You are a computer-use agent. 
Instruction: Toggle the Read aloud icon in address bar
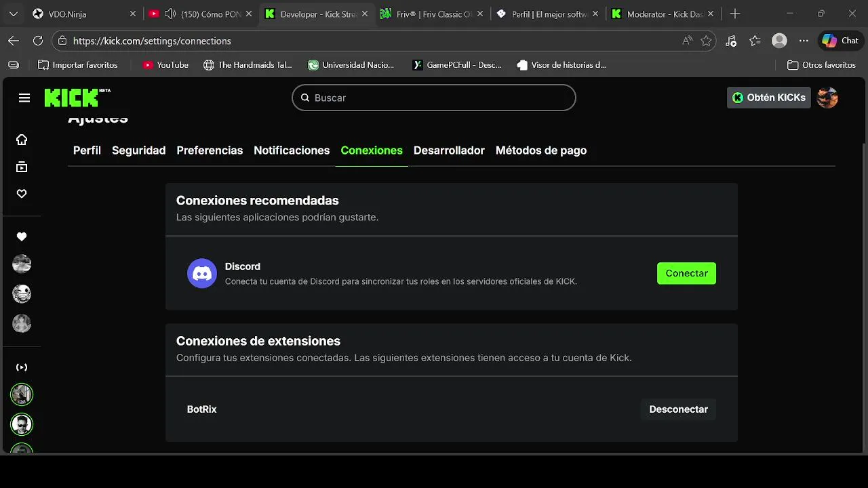point(688,41)
